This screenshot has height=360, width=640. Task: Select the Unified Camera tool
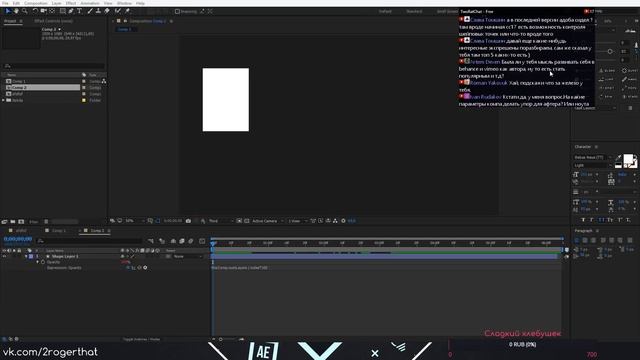pos(43,11)
